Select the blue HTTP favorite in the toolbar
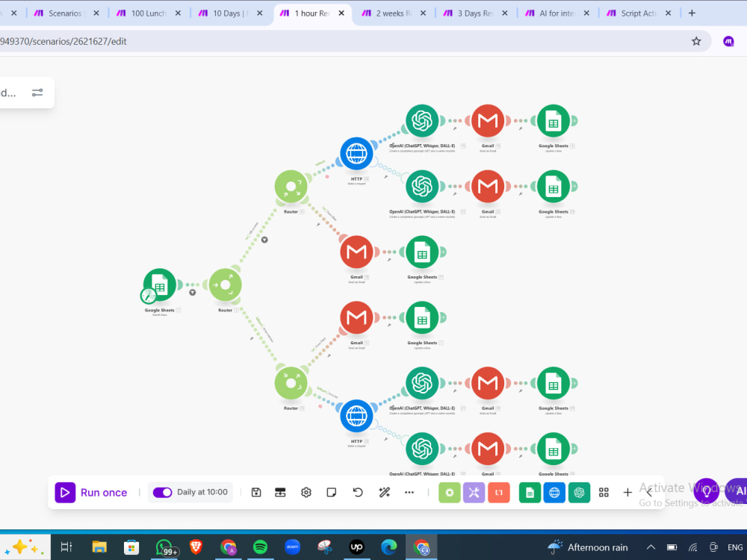Viewport: 747px width, 560px height. (554, 492)
